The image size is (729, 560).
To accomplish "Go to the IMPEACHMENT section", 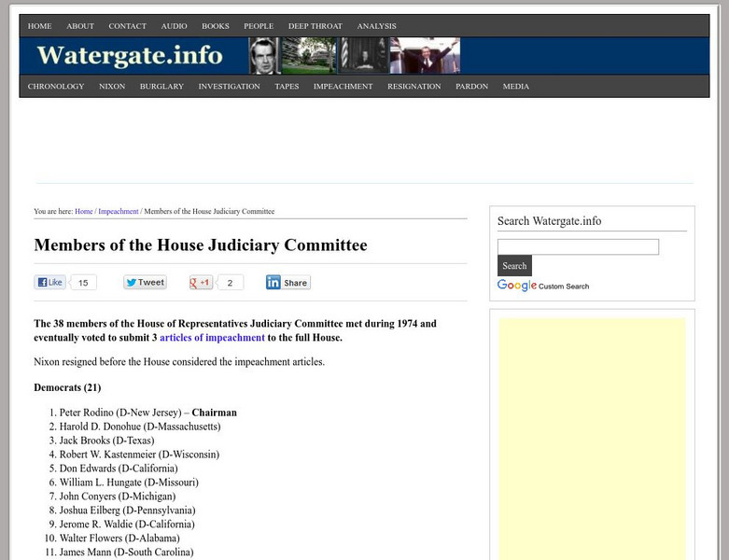I will [343, 87].
